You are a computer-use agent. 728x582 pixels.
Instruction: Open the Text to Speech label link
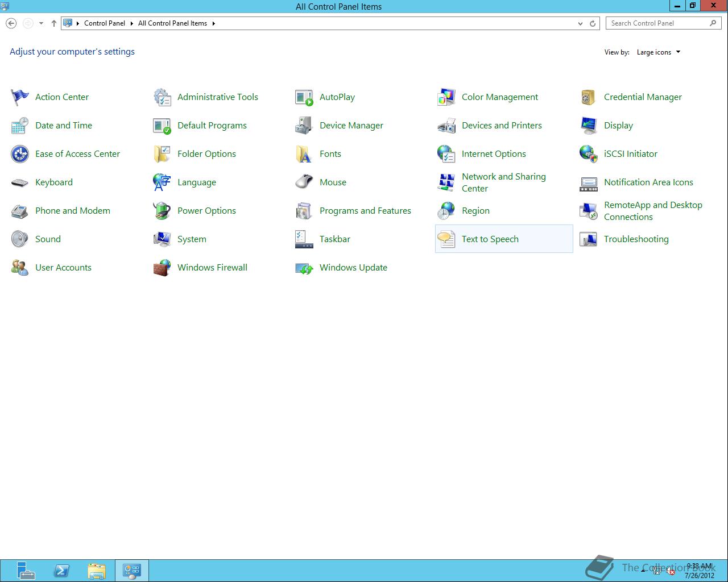click(490, 239)
